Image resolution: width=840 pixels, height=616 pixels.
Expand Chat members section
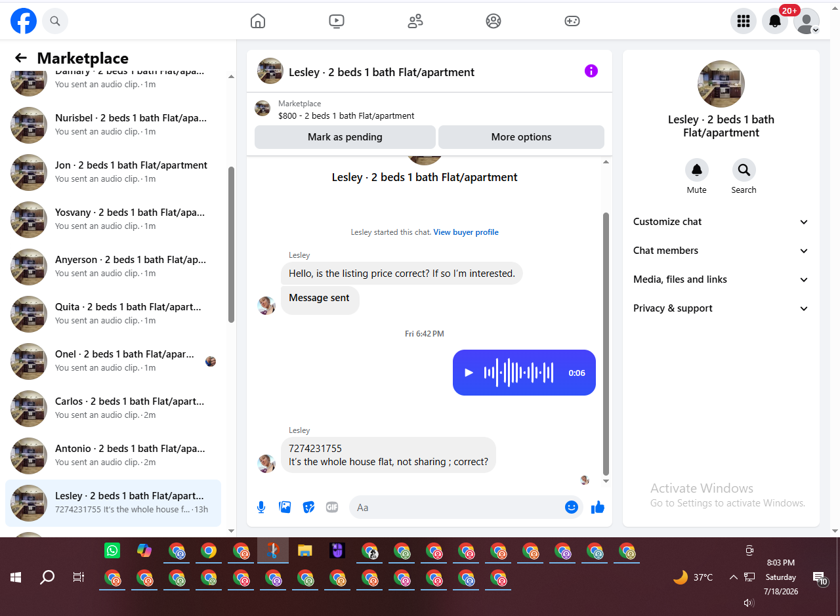[721, 251]
